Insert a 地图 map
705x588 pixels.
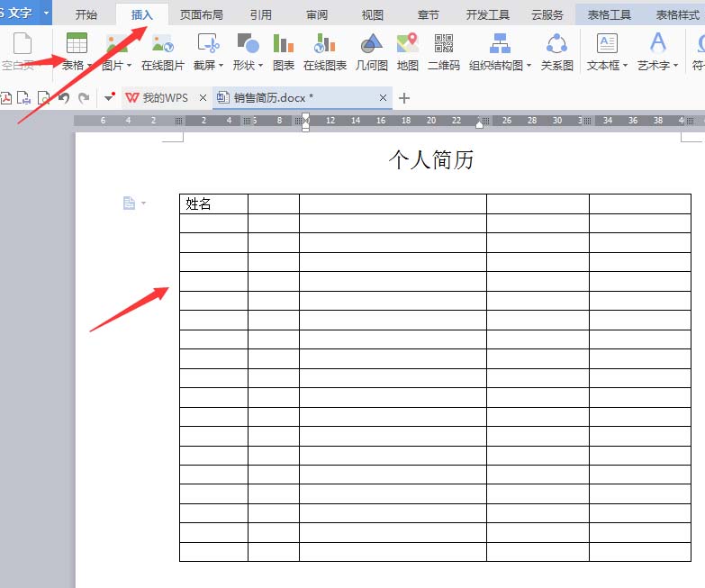408,43
